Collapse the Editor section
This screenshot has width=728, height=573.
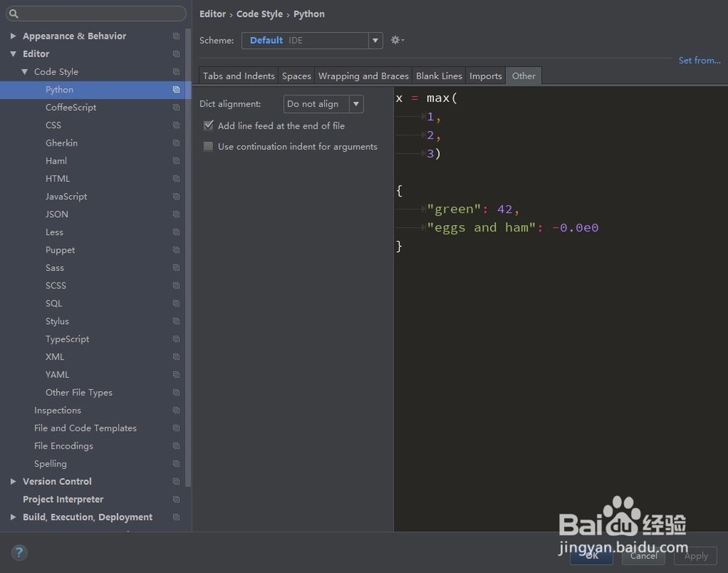13,54
